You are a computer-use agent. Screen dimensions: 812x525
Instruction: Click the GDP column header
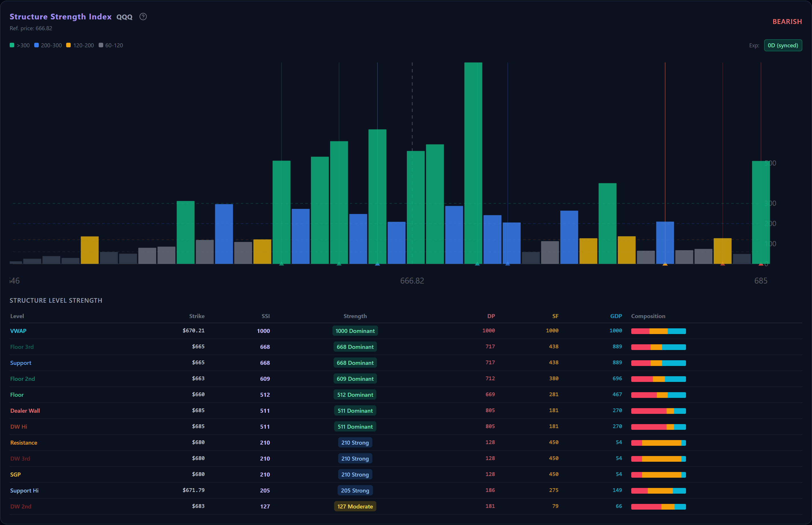[616, 316]
